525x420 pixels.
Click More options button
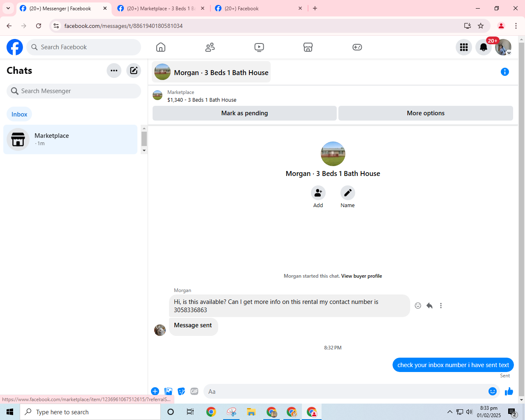426,113
